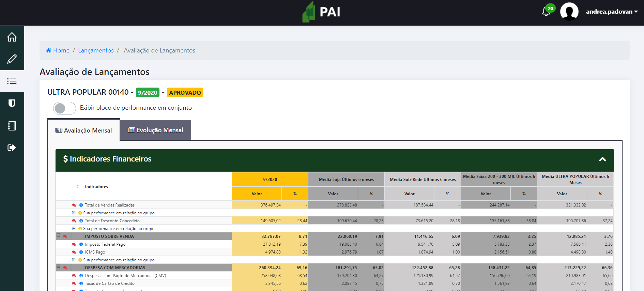Show info for ICMS Pago
This screenshot has height=291, width=644.
click(x=81, y=252)
